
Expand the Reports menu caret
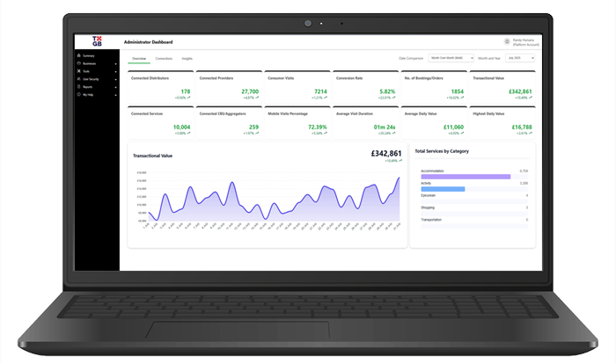point(115,87)
